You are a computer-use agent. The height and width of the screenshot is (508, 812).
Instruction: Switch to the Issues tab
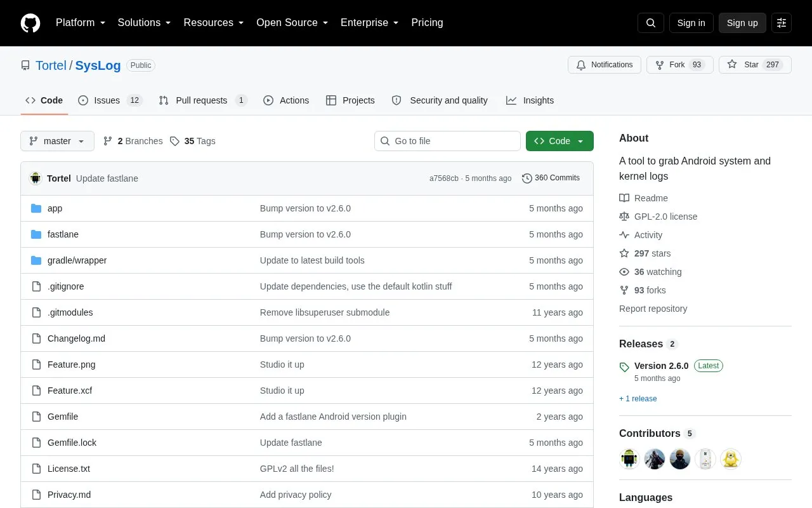pyautogui.click(x=110, y=100)
